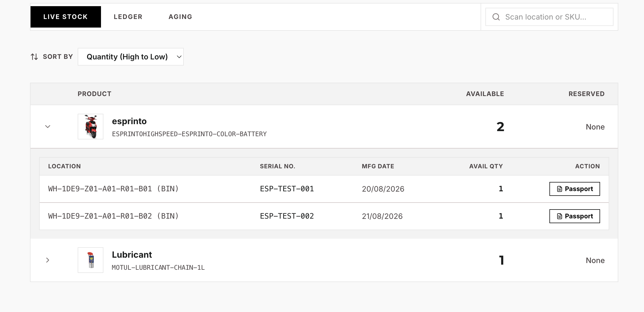This screenshot has width=644, height=312.
Task: Expand the Lubricant product row
Action: point(48,260)
